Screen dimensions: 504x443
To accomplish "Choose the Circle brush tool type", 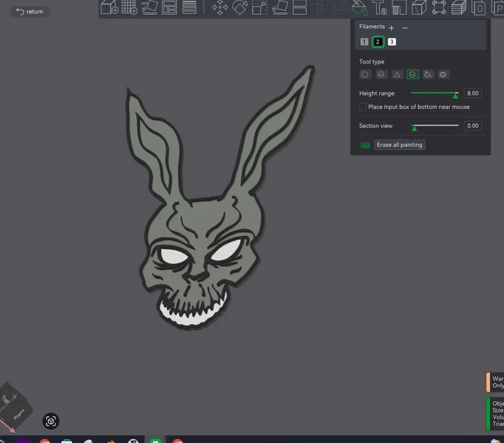I will [365, 75].
